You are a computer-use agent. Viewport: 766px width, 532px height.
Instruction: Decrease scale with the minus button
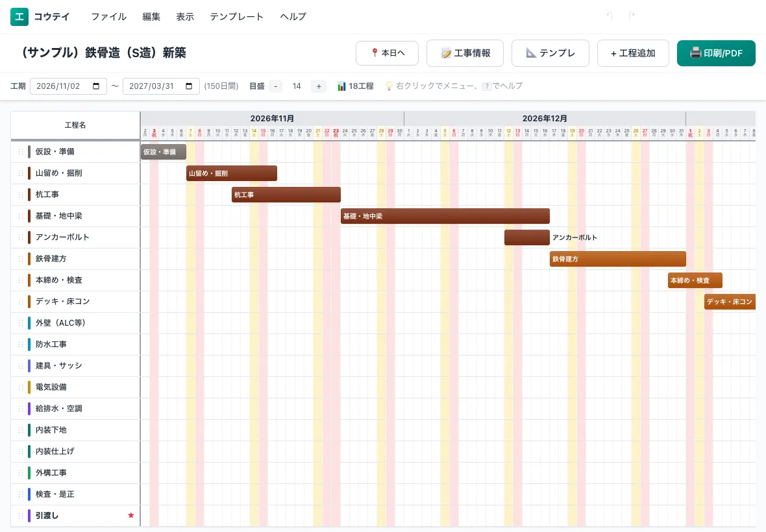275,86
